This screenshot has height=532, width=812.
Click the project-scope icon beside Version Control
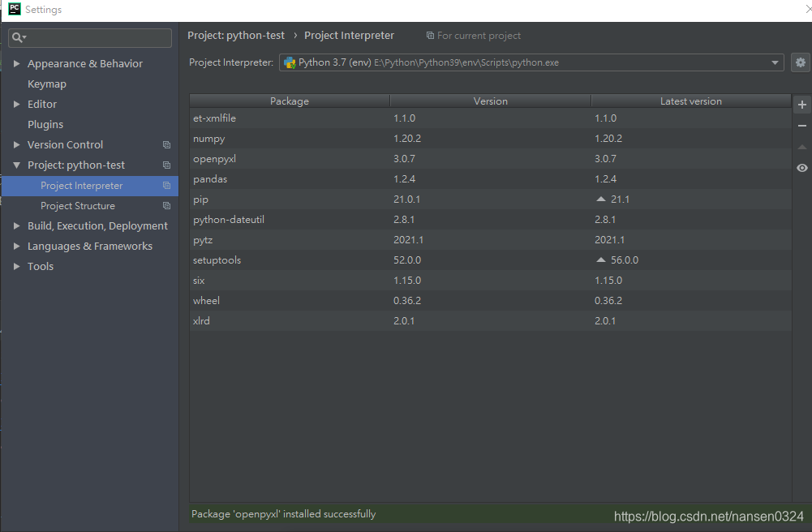click(x=166, y=145)
